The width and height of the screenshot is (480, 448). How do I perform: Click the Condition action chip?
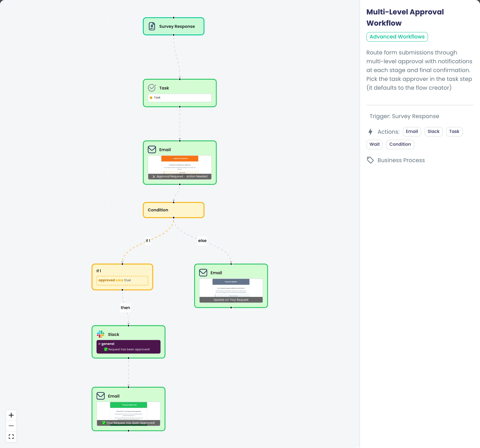click(400, 144)
